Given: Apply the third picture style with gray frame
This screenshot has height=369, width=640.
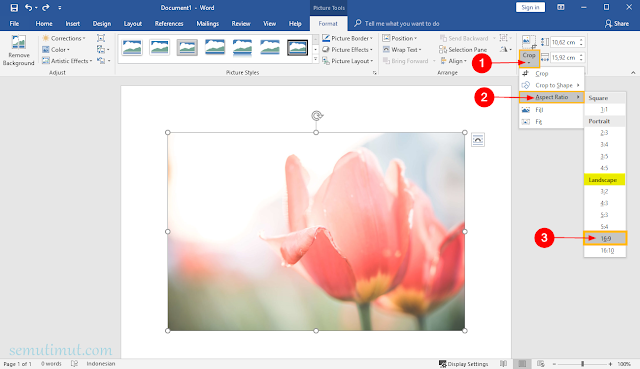Looking at the screenshot, I should tap(187, 48).
